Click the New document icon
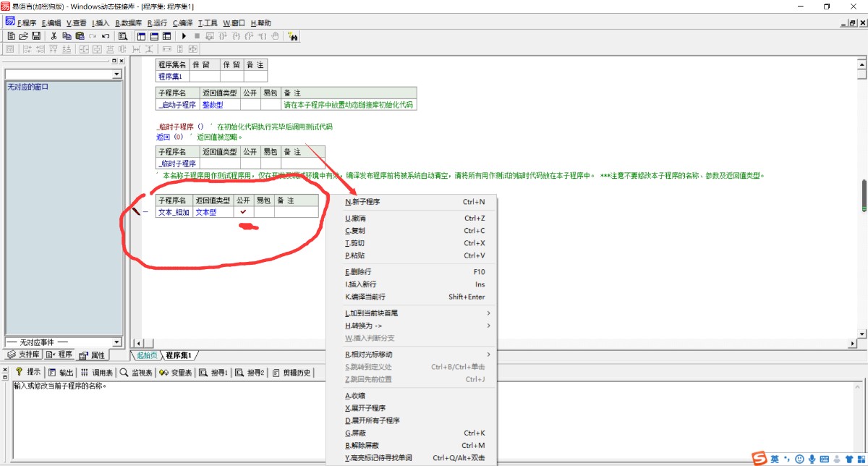The image size is (868, 466). (x=11, y=35)
